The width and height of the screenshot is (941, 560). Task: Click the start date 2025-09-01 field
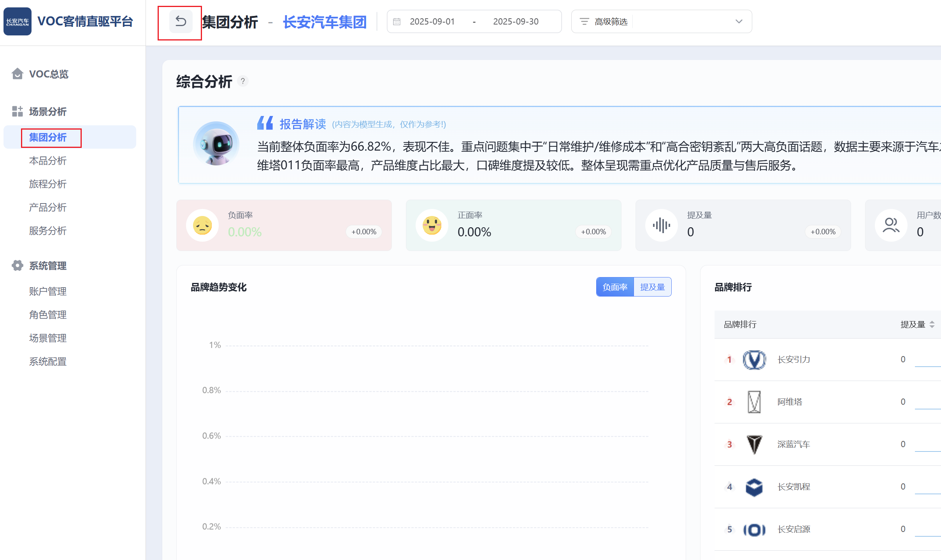pos(432,22)
